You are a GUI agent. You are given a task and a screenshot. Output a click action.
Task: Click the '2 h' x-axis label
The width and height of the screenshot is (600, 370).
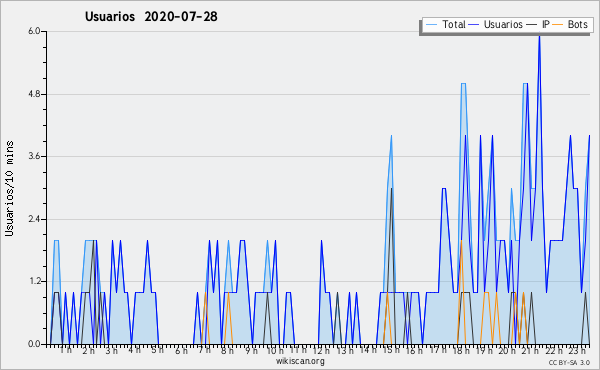(88, 350)
